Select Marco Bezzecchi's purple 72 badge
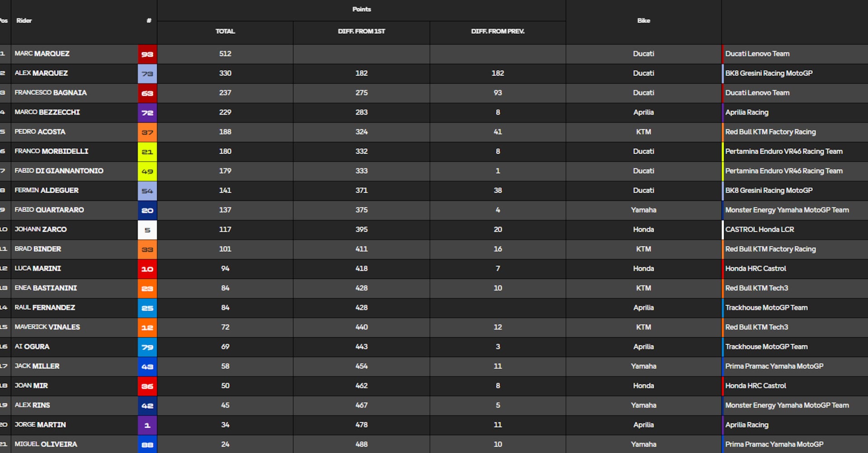Screen dimensions: 868x453 click(147, 113)
